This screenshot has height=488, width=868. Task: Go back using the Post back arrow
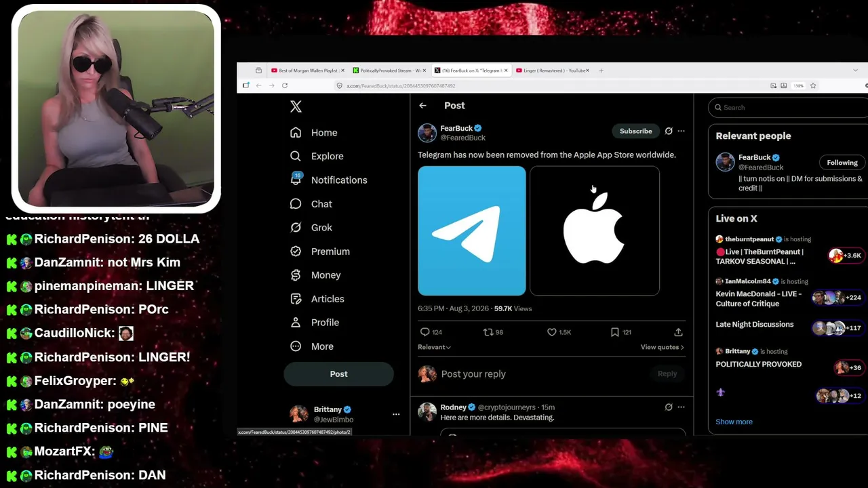pos(422,106)
